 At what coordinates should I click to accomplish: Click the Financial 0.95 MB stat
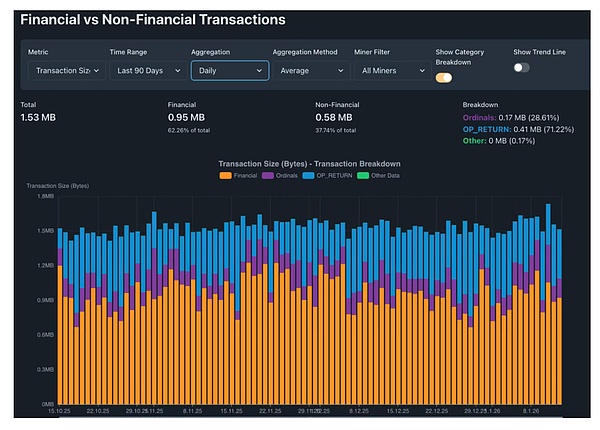pos(188,118)
